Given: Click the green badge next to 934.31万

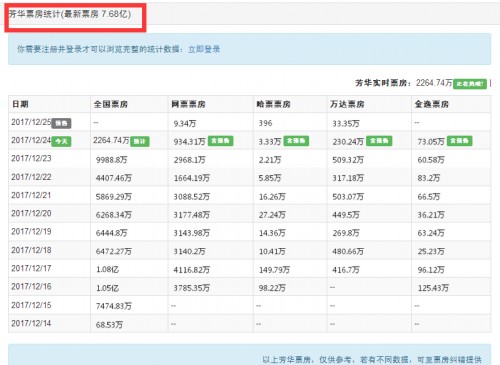Looking at the screenshot, I should (x=221, y=141).
